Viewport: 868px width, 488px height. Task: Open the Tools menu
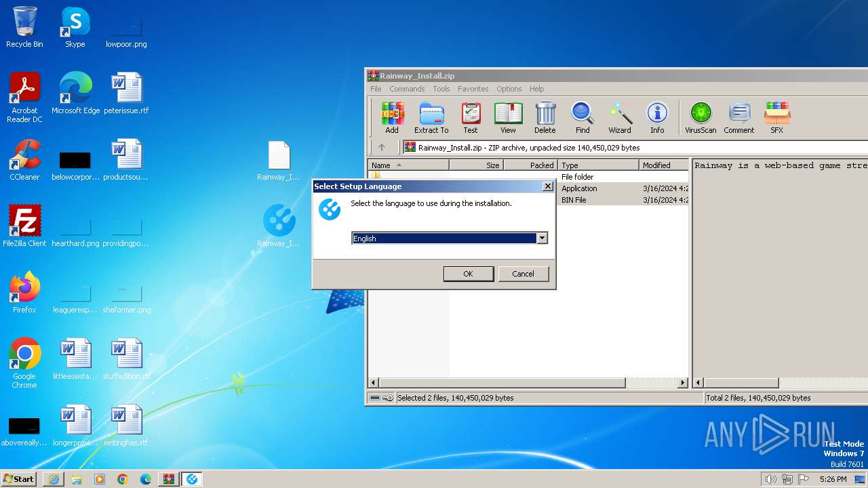pos(441,89)
